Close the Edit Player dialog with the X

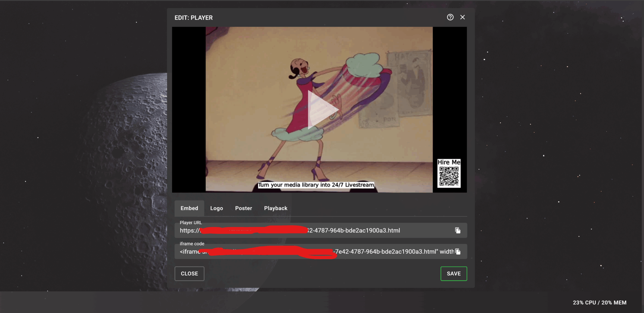coord(462,17)
